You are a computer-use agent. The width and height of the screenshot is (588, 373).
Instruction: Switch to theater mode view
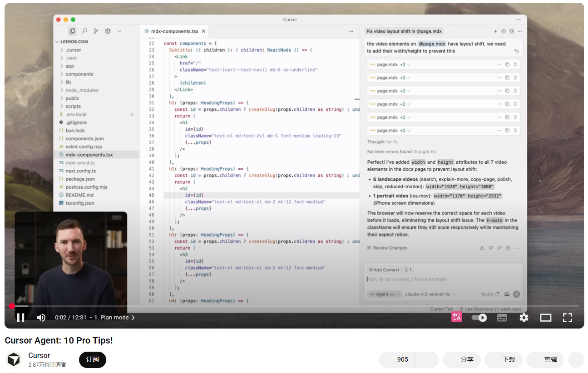(546, 318)
